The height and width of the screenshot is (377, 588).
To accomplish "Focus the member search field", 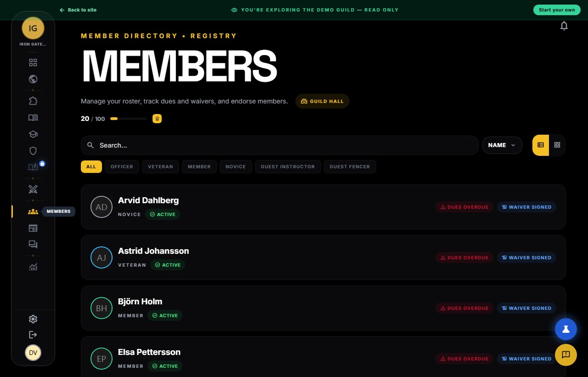I will 280,145.
